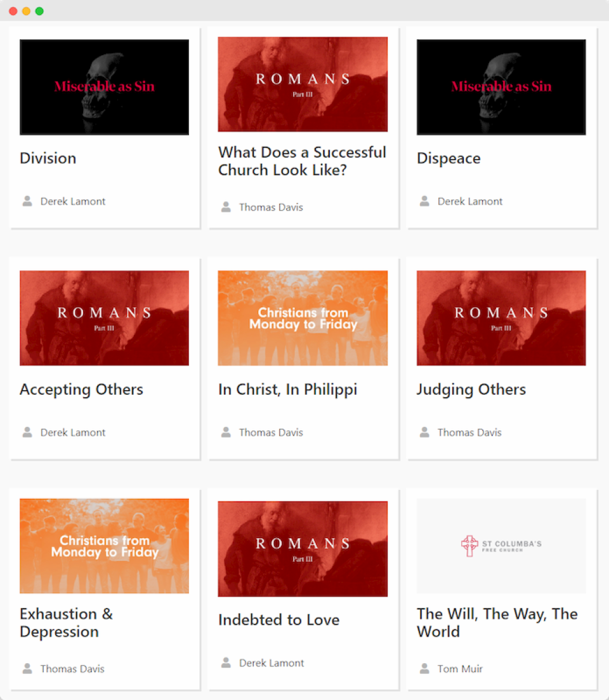The width and height of the screenshot is (609, 700).
Task: Click the person icon under Exhaustion & Depression
Action: pos(27,668)
